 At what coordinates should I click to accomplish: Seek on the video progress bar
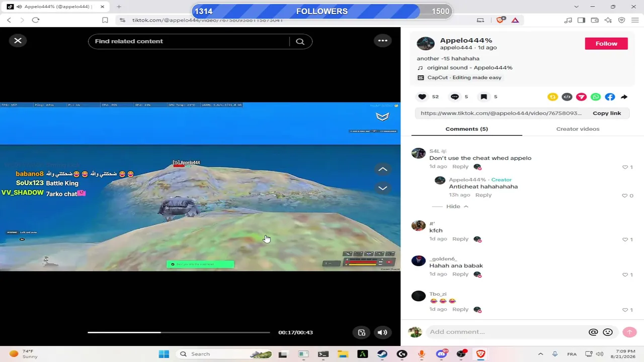tap(179, 332)
